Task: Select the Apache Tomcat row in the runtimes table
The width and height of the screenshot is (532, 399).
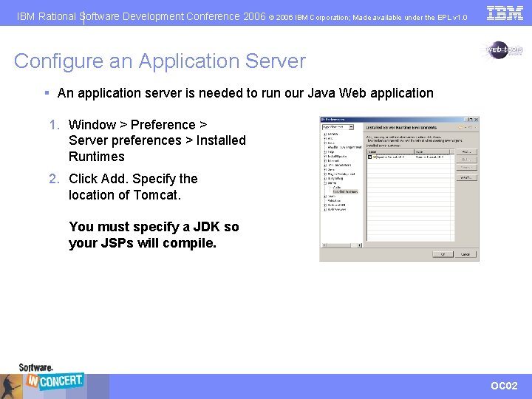Action: click(410, 157)
